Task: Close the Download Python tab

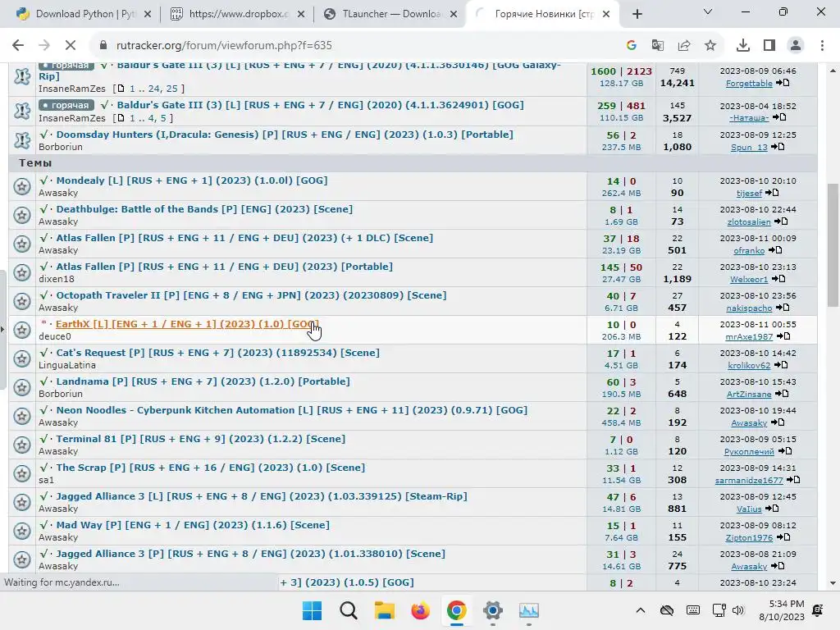Action: click(x=148, y=15)
